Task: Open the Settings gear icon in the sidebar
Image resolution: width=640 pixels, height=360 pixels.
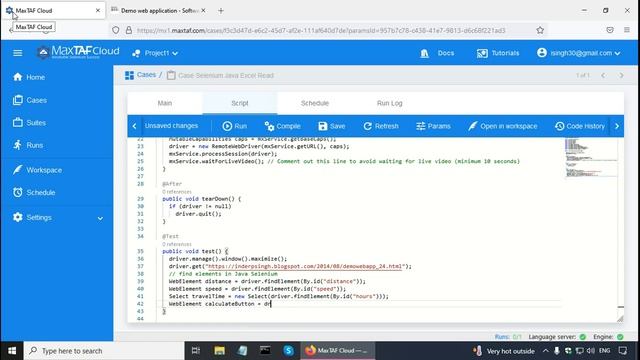Action: click(18, 217)
